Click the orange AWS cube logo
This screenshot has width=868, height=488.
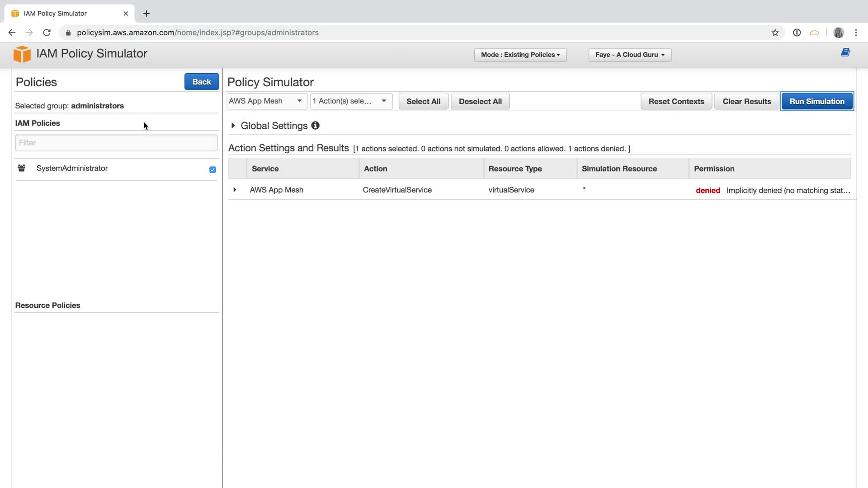pos(22,54)
